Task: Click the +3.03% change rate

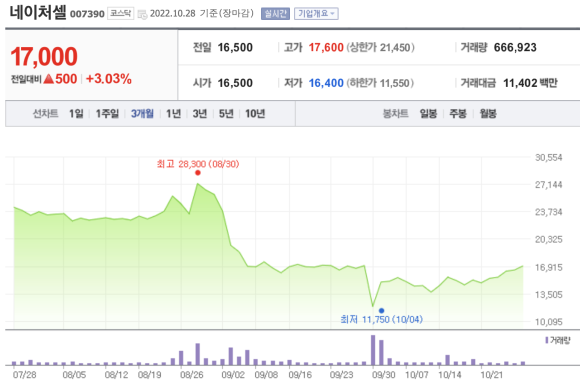Action: 109,79
